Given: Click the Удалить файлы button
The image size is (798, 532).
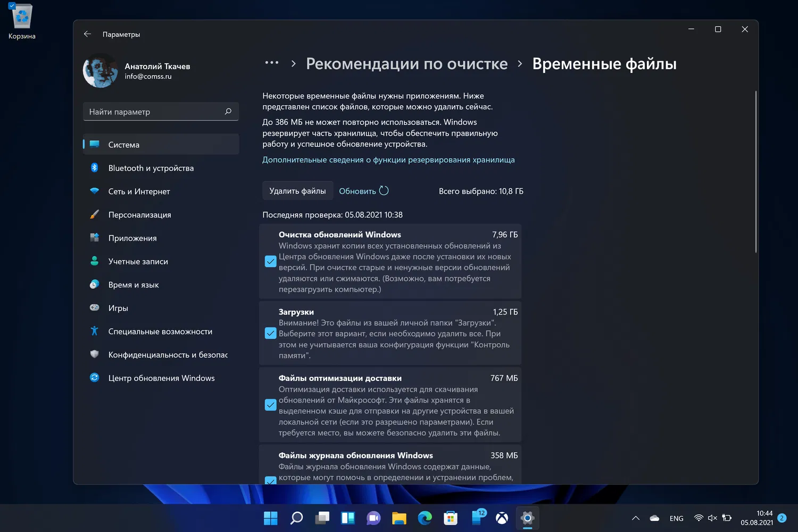Looking at the screenshot, I should [x=297, y=191].
